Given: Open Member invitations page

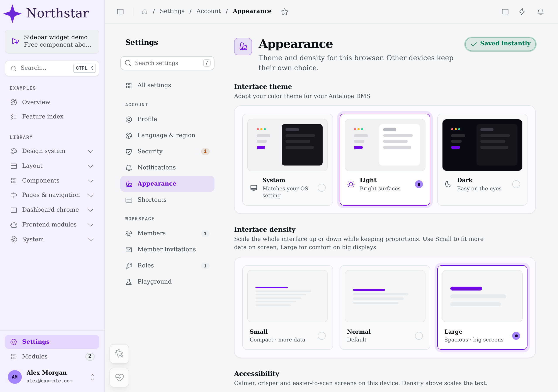Looking at the screenshot, I should [167, 249].
